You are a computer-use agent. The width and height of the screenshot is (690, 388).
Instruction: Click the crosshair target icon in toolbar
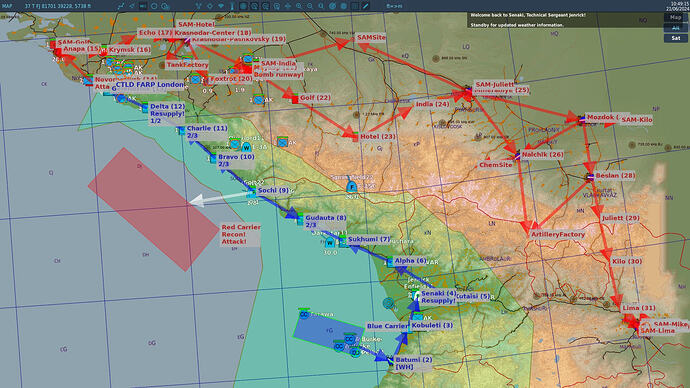[x=210, y=6]
